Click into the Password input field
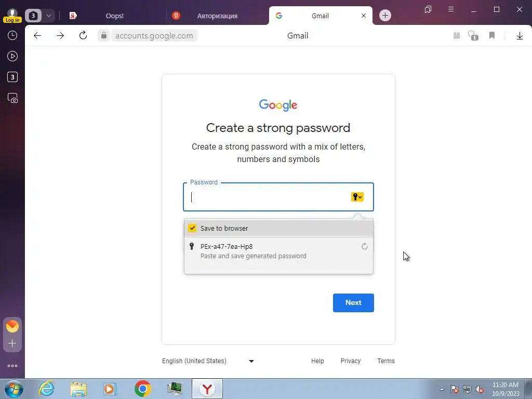Viewport: 532px width, 399px height. coord(268,197)
